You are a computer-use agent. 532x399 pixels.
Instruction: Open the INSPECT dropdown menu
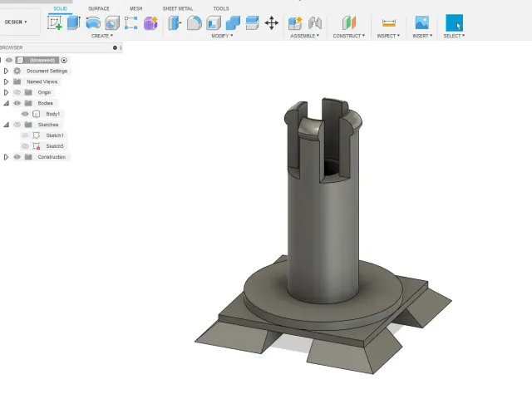coord(388,36)
